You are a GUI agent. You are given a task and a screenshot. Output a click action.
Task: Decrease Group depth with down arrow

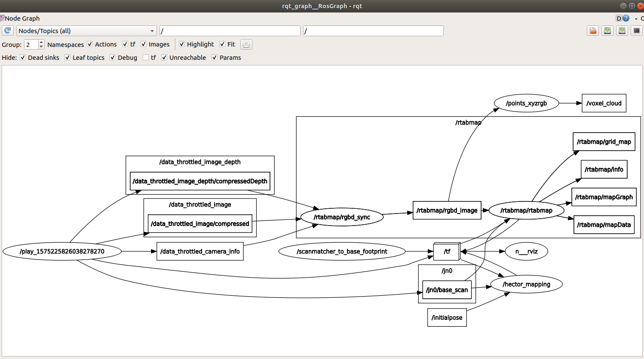point(41,46)
